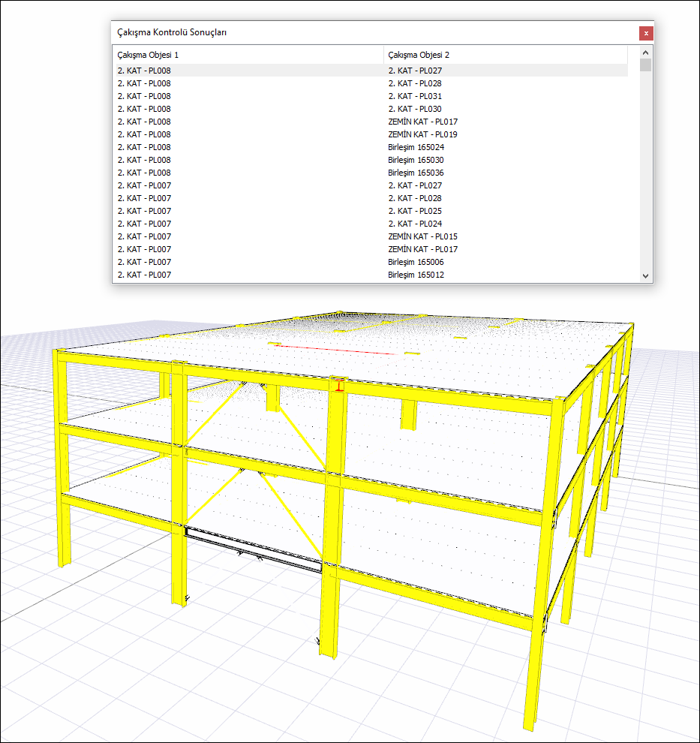Click the red I-section marker atop the column

point(339,385)
